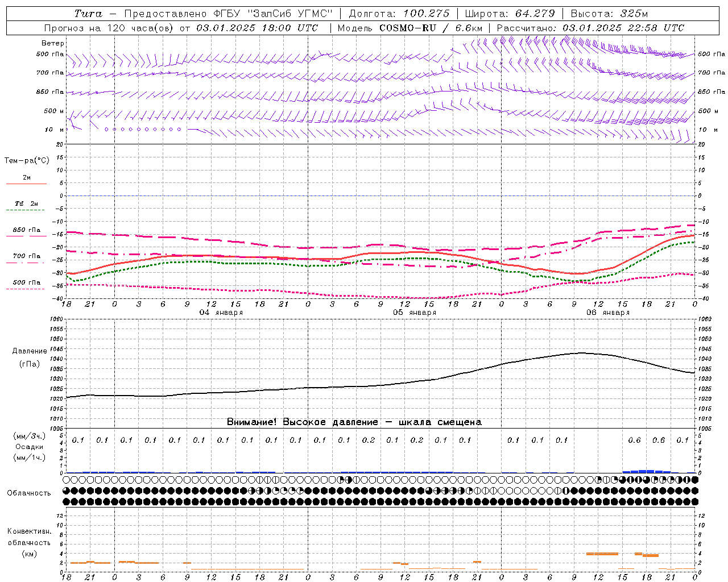This screenshot has width=728, height=582.
Task: Click the "05 января" date label
Action: (x=415, y=313)
